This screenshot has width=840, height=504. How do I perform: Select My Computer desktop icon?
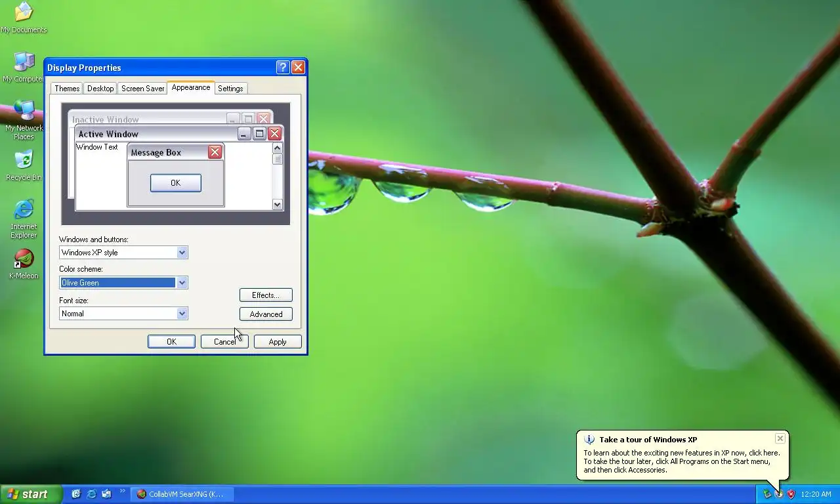pyautogui.click(x=24, y=67)
